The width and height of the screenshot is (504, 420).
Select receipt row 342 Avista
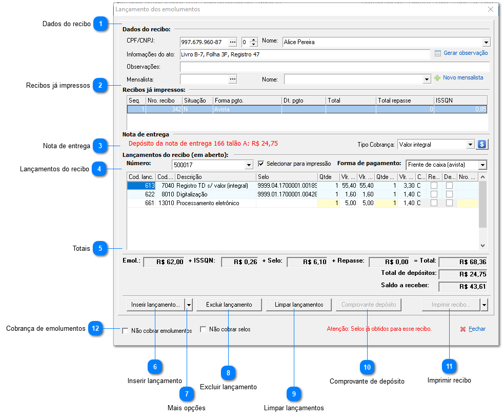tap(307, 109)
